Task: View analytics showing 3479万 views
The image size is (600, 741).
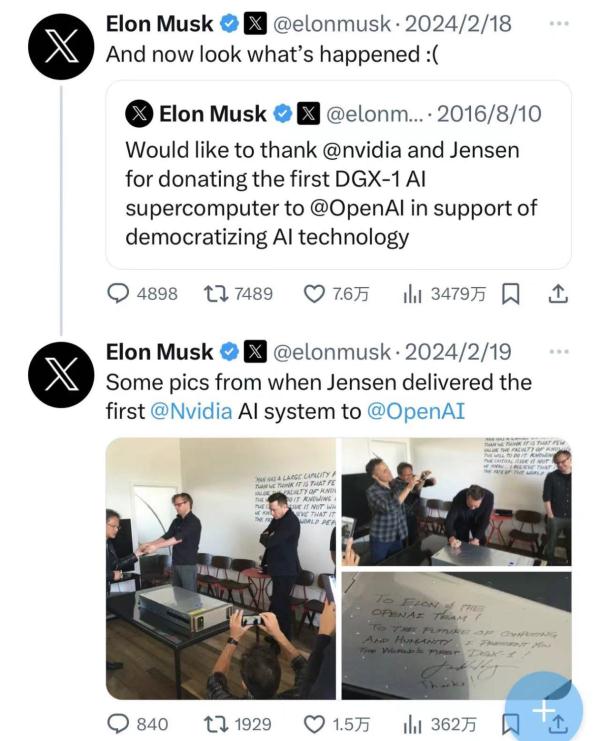Action: tap(411, 294)
